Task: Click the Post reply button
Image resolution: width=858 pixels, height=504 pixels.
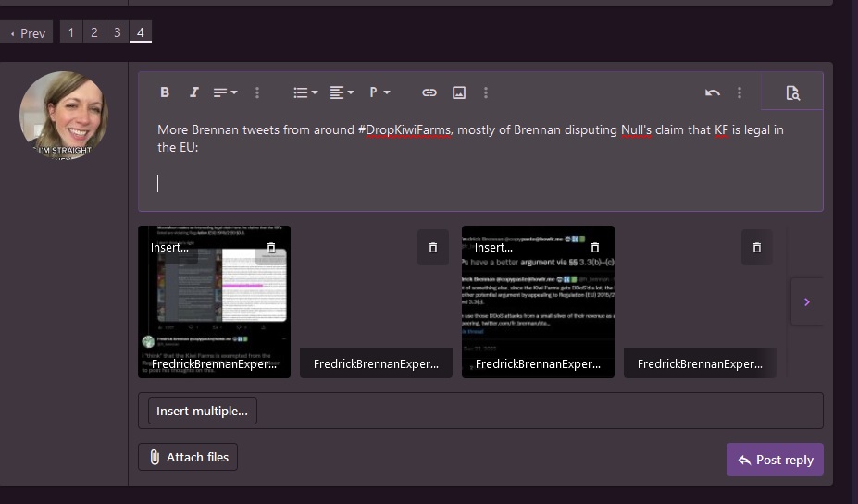Action: (x=775, y=460)
